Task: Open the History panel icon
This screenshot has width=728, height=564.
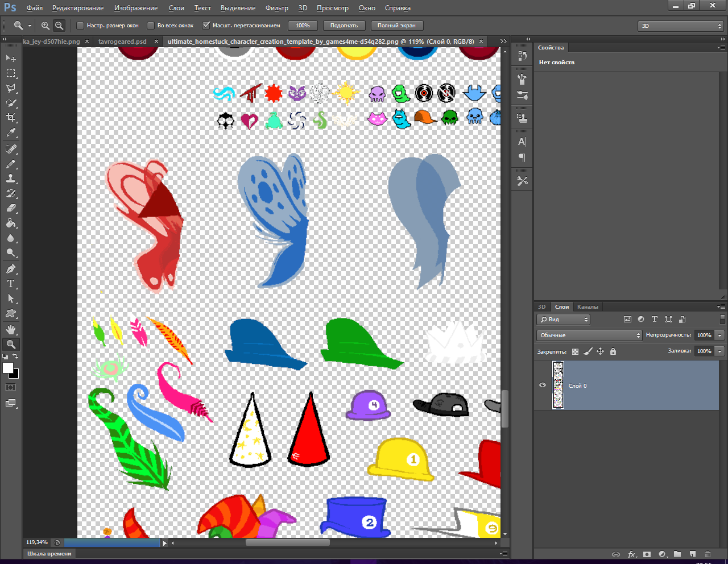Action: click(x=522, y=56)
